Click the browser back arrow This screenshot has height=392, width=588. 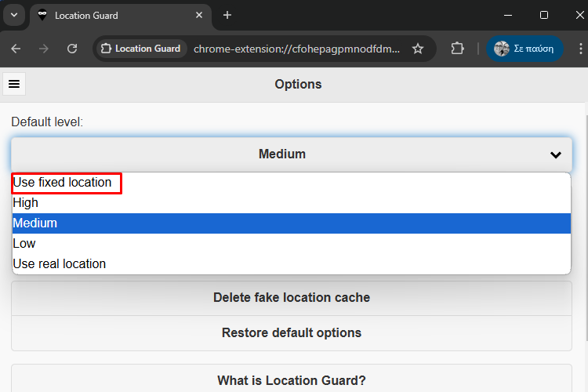(x=16, y=49)
